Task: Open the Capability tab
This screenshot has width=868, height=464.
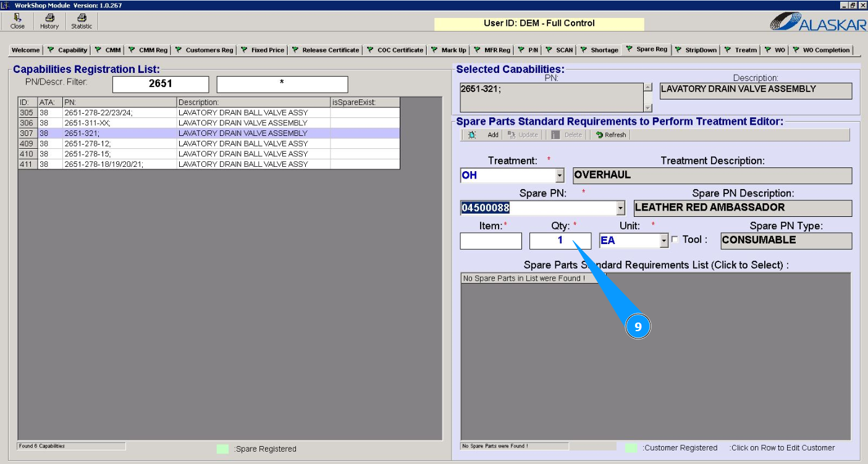Action: point(67,50)
